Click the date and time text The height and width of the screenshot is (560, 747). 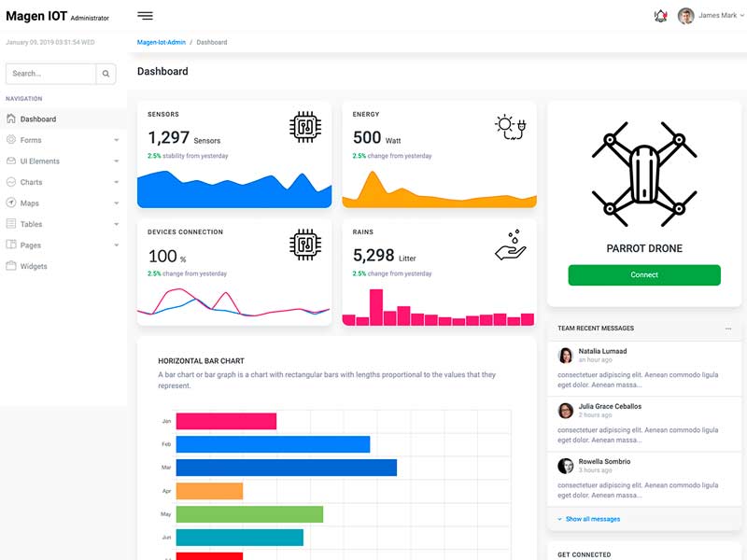click(50, 42)
